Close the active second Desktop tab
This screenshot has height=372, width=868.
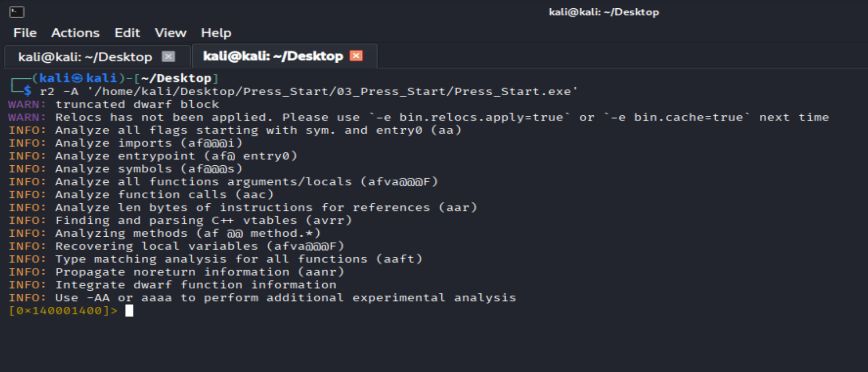click(356, 56)
